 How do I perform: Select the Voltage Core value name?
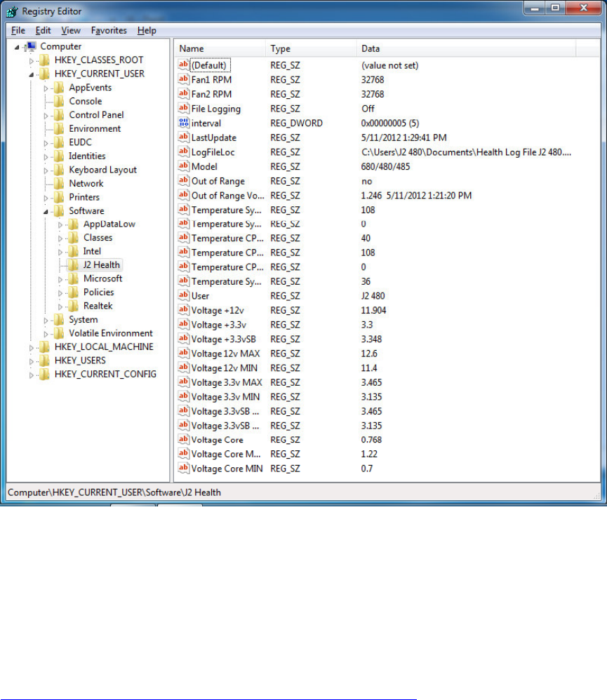point(217,440)
